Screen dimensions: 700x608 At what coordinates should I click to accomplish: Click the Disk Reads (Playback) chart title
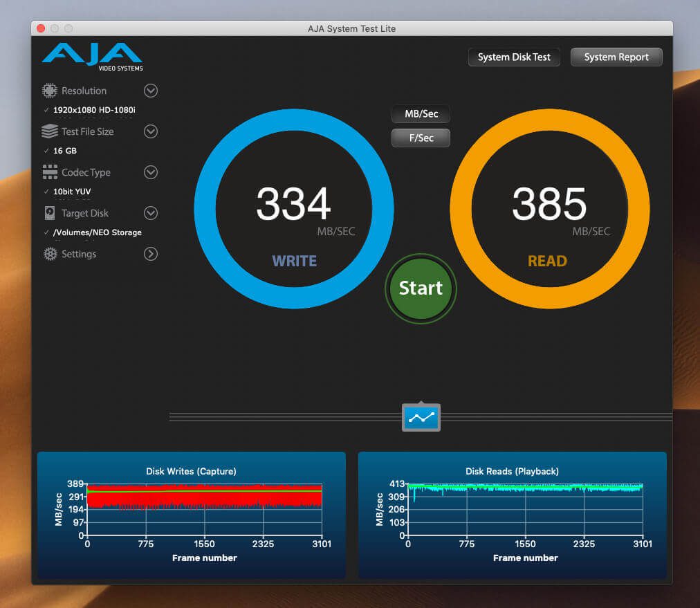[x=512, y=472]
